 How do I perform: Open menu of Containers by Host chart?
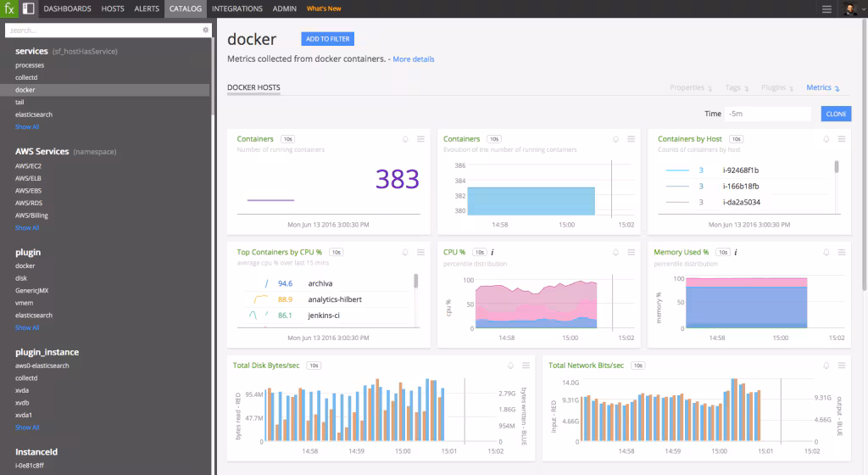(x=842, y=139)
